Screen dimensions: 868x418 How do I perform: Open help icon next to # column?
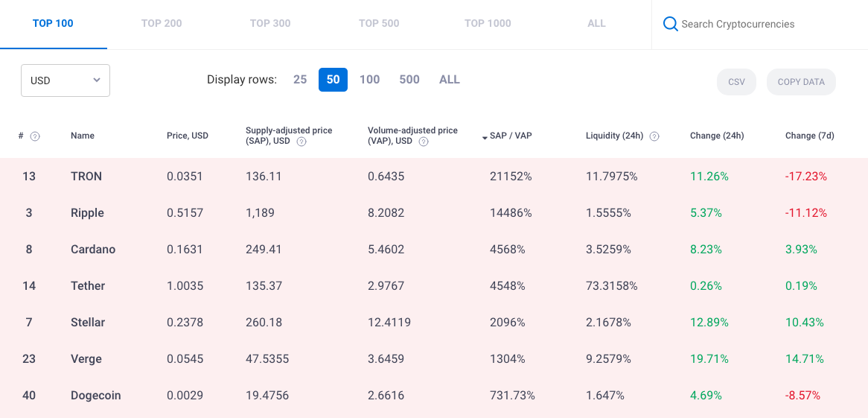point(35,136)
